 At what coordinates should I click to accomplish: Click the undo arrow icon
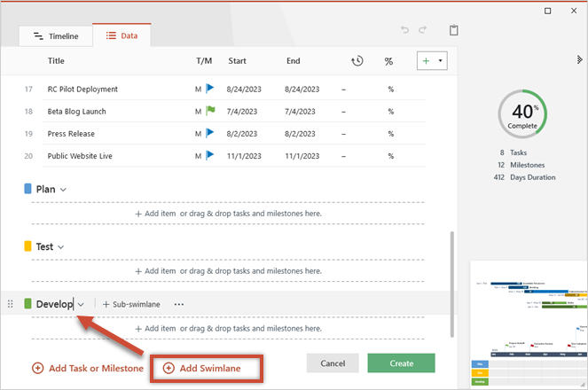(405, 30)
